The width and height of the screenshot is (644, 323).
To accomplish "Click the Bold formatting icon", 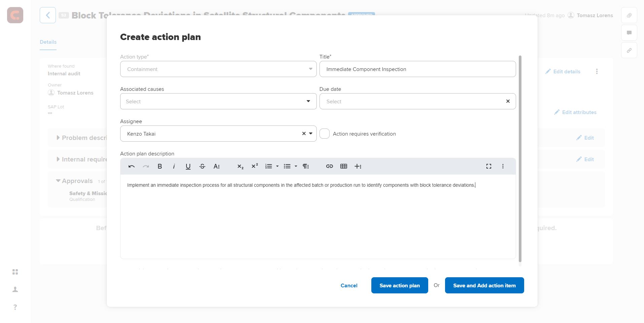I will [160, 166].
